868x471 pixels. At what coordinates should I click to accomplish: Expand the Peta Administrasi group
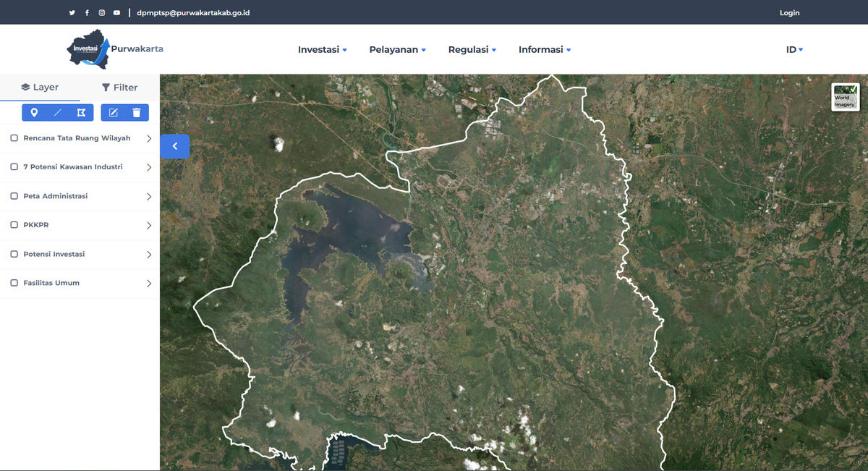coord(149,196)
